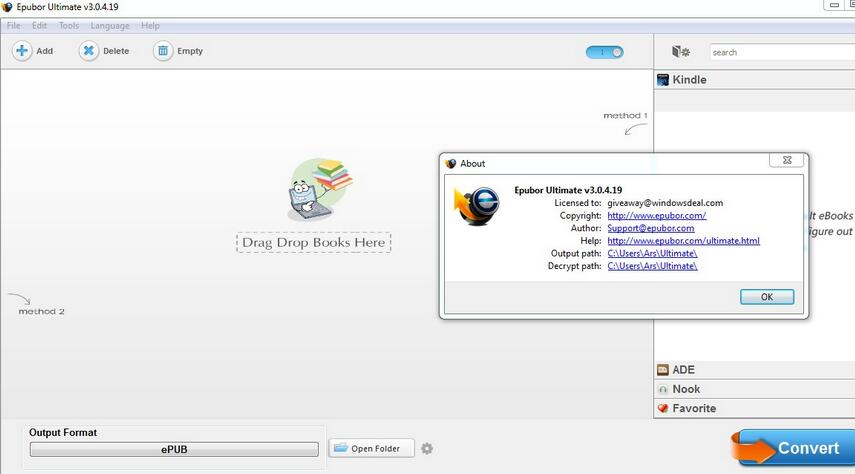Open the Output path folder link
Screen dimensions: 855x474
tap(652, 253)
